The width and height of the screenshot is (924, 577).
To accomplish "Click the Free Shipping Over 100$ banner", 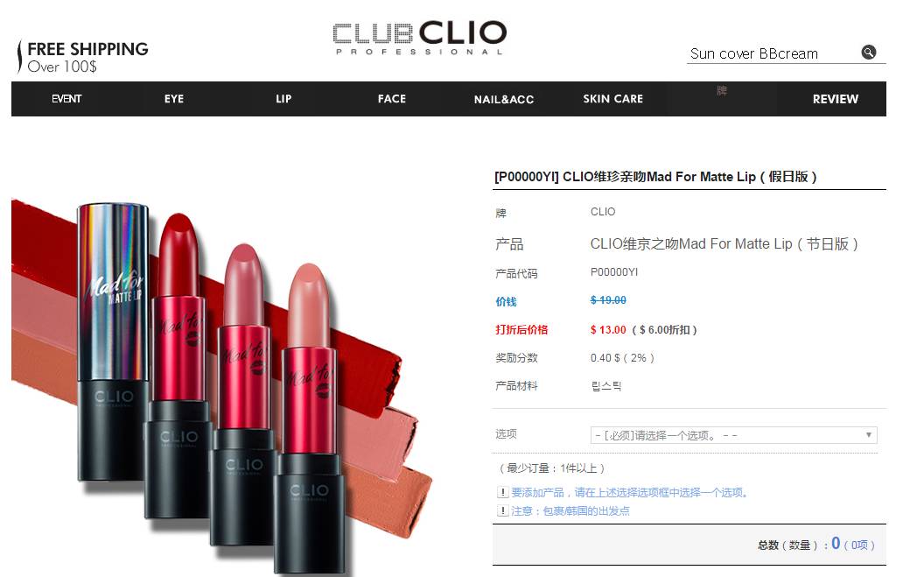I will (82, 57).
